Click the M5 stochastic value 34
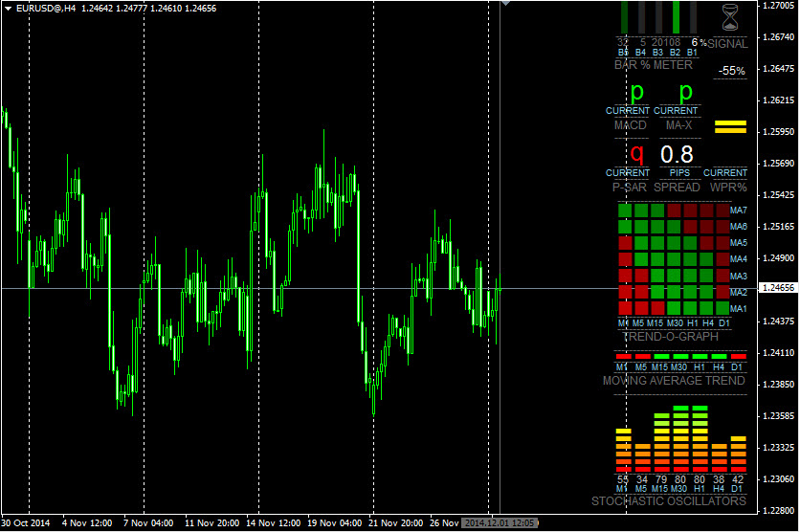 [642, 479]
